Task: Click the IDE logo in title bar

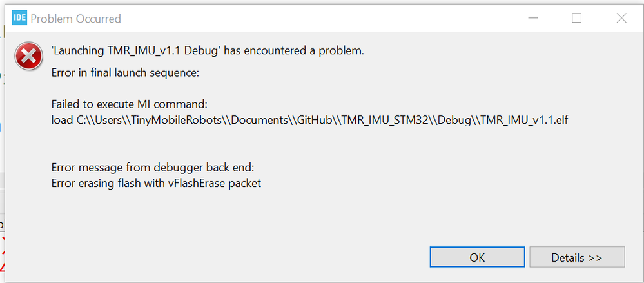Action: pos(19,19)
